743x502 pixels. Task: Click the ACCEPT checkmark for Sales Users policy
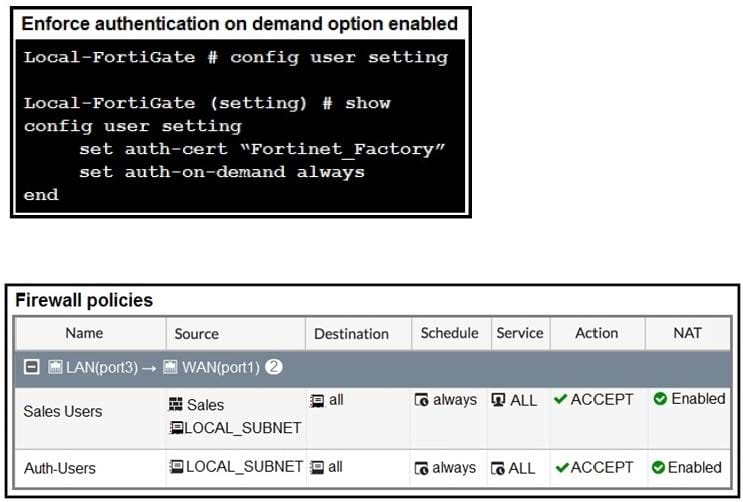pyautogui.click(x=561, y=399)
